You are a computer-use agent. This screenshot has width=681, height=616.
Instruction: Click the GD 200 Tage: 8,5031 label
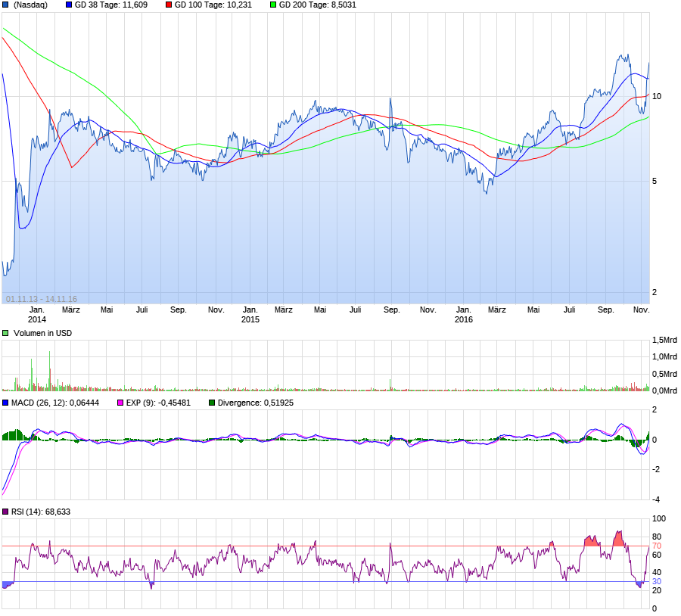318,5
